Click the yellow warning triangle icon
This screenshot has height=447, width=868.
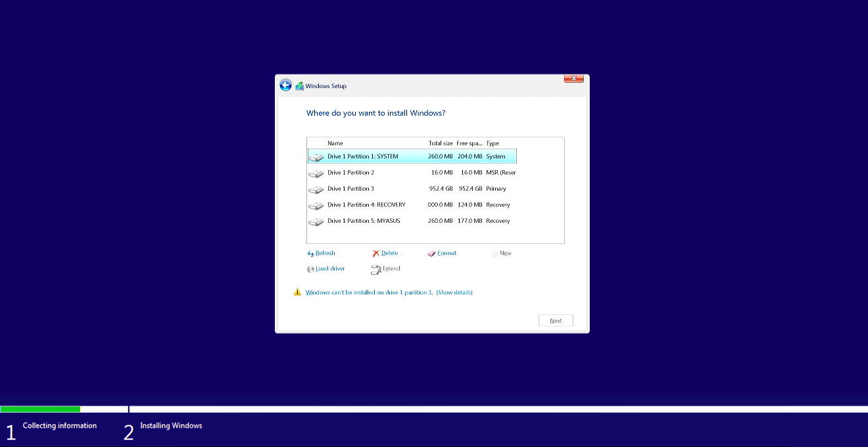(297, 292)
